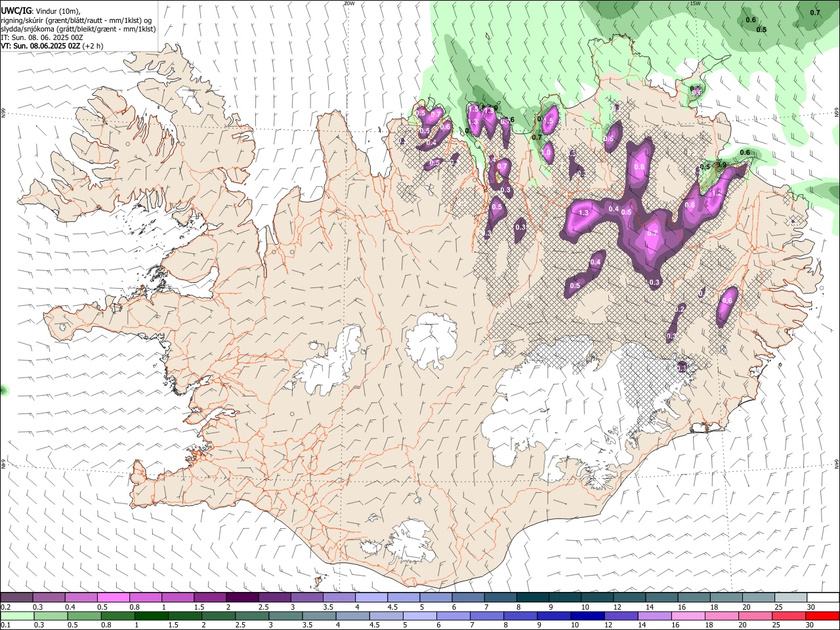
Task: Click the 'slydda/snjókoma' legend description line
Action: [78, 29]
